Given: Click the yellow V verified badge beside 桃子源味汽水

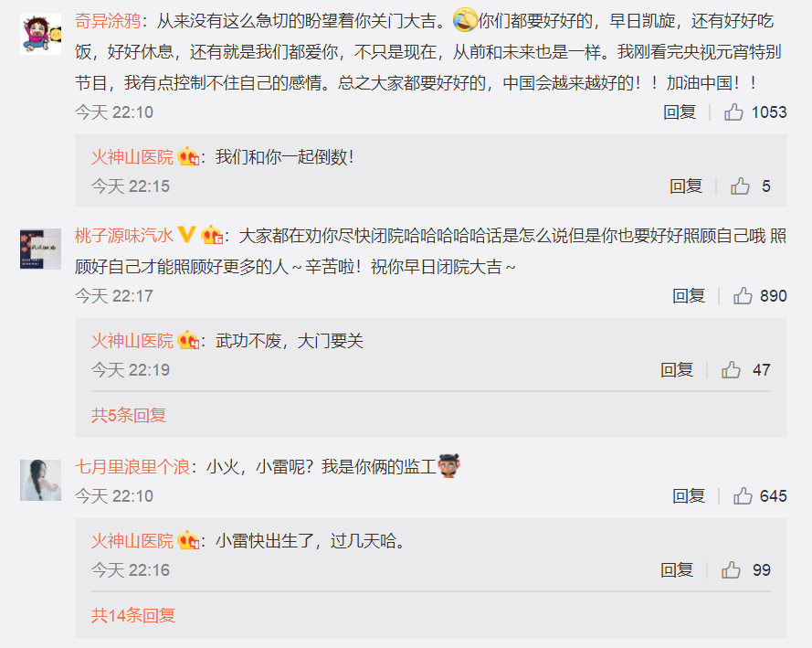Looking at the screenshot, I should pyautogui.click(x=186, y=235).
